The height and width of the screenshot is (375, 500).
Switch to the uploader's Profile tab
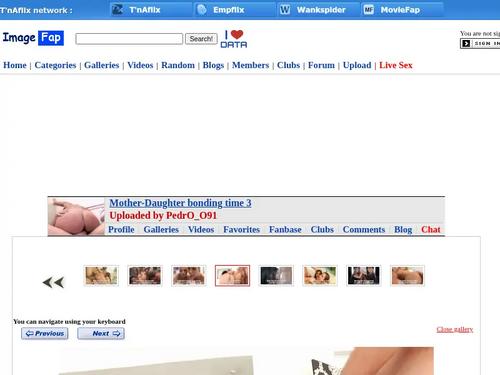point(121,229)
